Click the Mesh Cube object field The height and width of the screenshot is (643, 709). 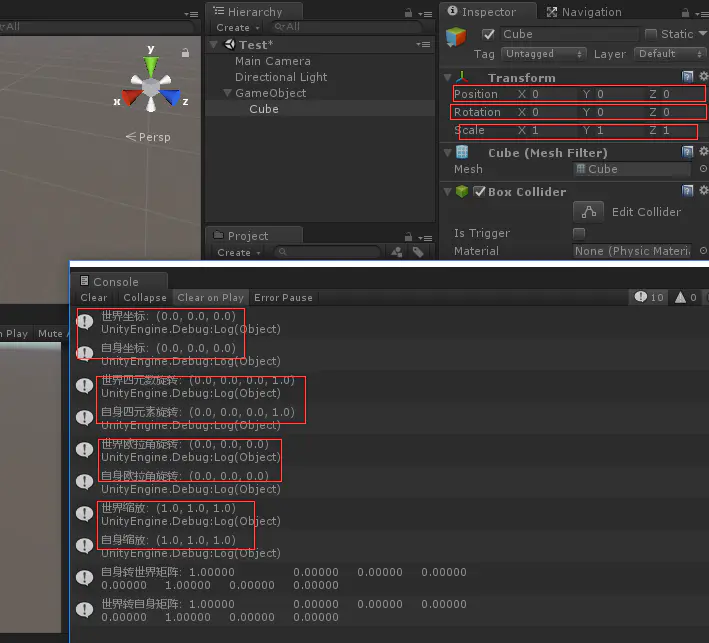pyautogui.click(x=632, y=169)
